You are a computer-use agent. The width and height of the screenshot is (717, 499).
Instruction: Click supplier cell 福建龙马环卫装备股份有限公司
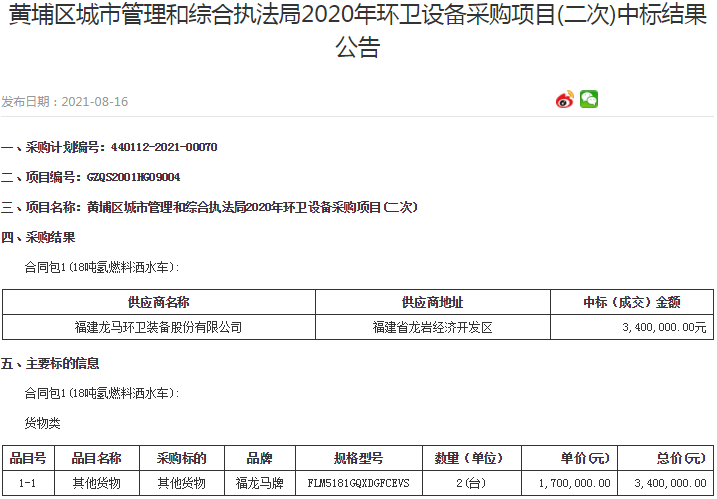point(159,327)
